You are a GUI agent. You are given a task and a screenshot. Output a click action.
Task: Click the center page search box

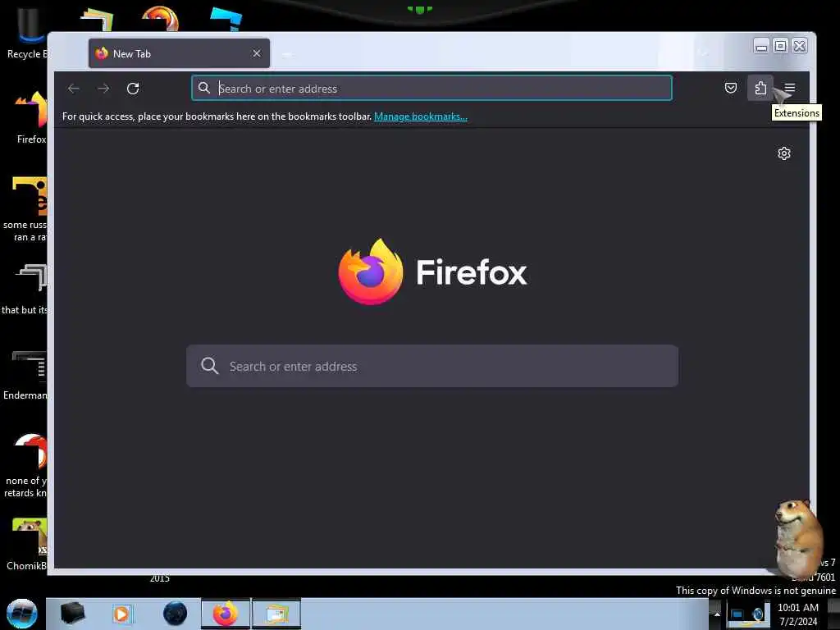(x=431, y=367)
